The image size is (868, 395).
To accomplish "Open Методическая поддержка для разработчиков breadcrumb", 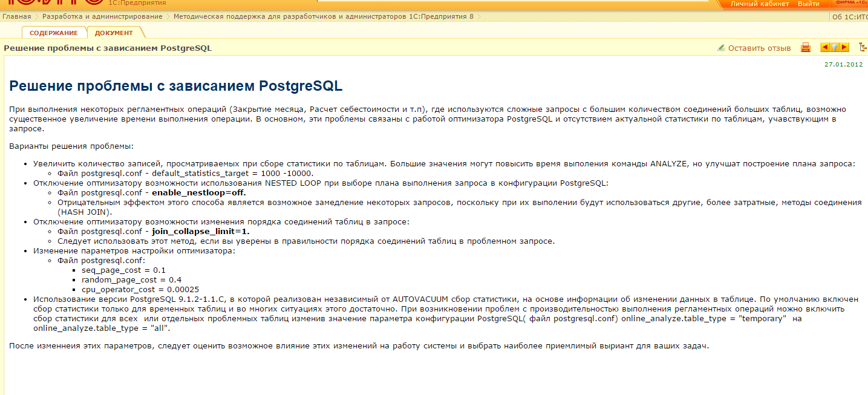I will [x=324, y=16].
